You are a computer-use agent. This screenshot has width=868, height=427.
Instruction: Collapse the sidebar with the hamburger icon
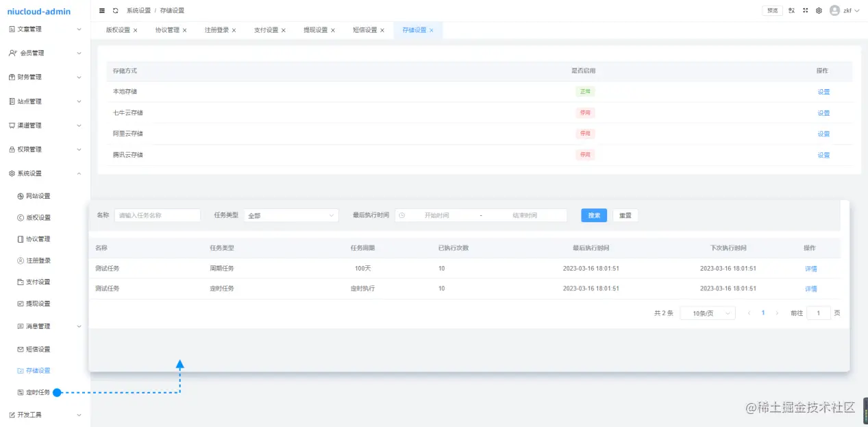(x=103, y=10)
